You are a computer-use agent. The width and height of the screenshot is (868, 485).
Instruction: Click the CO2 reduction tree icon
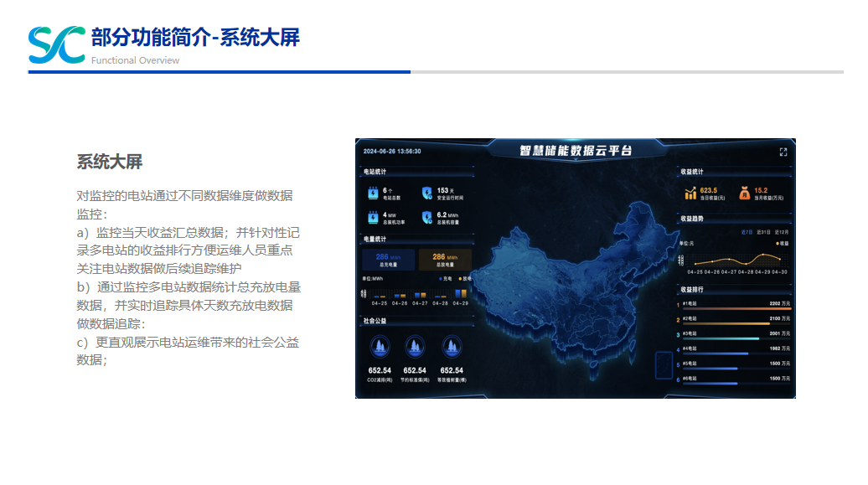tap(380, 347)
